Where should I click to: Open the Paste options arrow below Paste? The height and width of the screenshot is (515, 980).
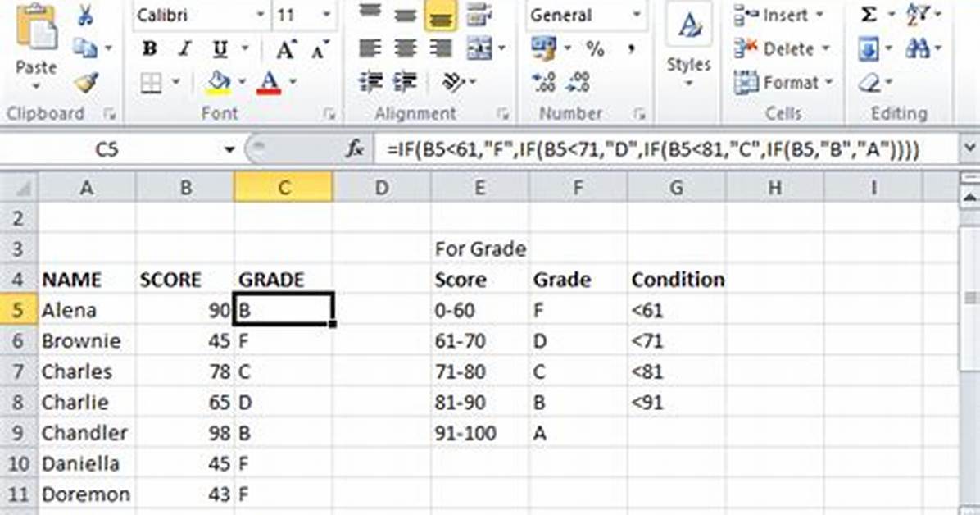(36, 86)
